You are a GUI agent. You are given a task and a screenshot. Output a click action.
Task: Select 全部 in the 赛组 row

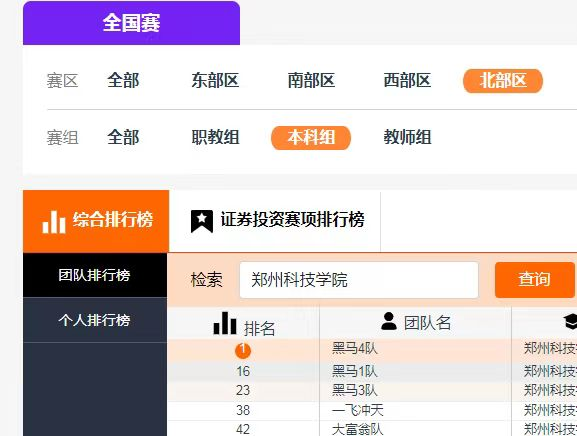[123, 138]
